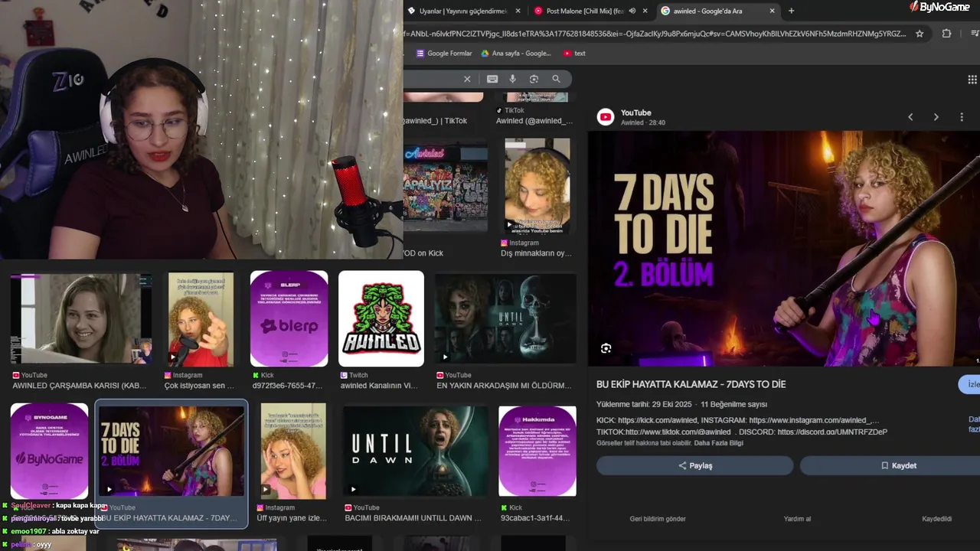Open Google Lens image search icon
980x551 pixels.
point(534,79)
